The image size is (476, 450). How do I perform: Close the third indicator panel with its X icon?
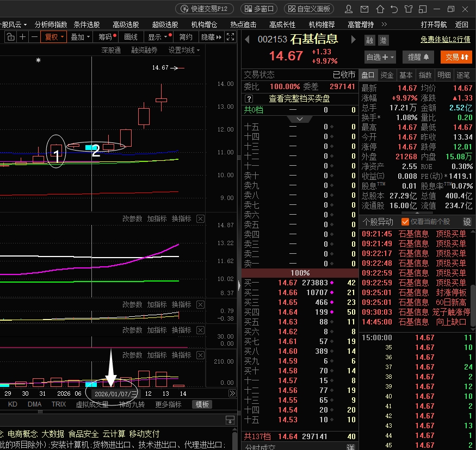click(200, 330)
